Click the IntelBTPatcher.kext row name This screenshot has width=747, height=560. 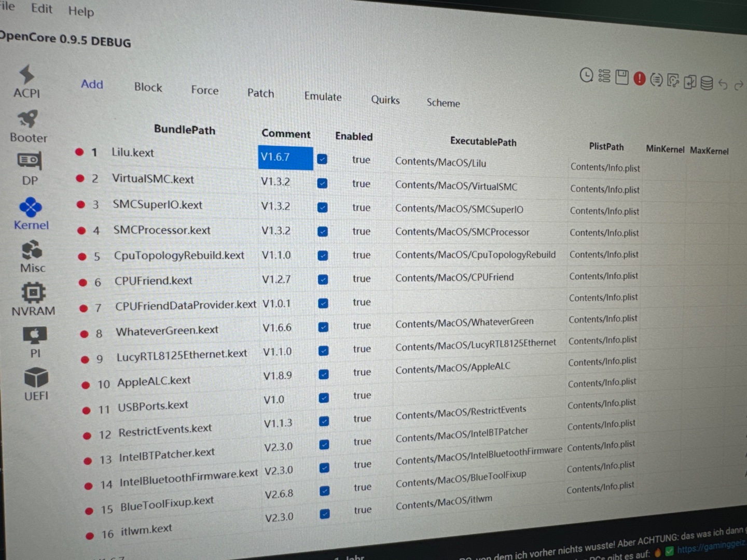(167, 455)
